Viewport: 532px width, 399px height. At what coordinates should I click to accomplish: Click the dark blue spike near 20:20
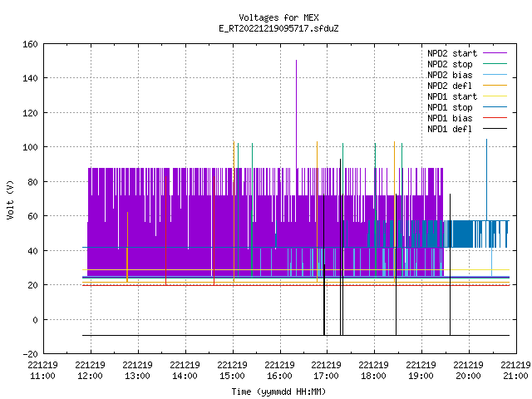(x=486, y=180)
